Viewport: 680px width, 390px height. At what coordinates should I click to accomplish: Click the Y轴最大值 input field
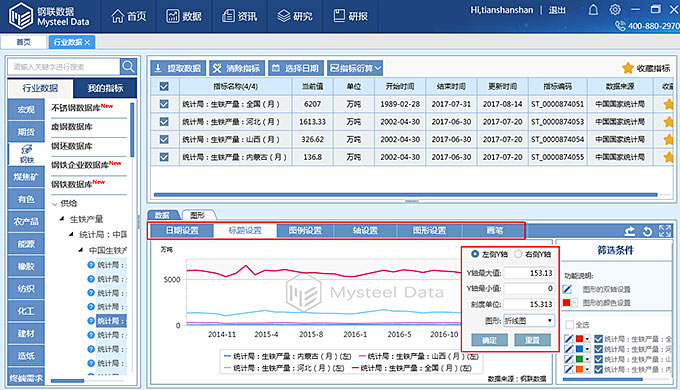coord(529,273)
